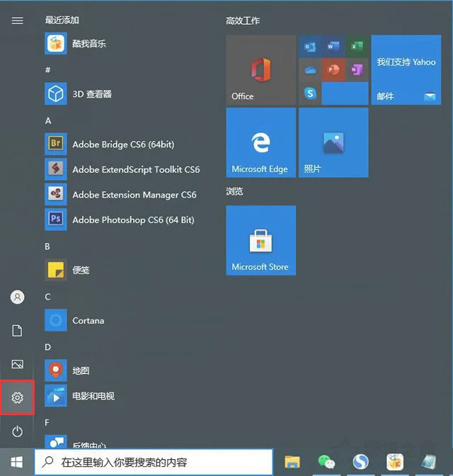The image size is (453, 476).
Task: Click the 浏览 tile group title
Action: click(234, 191)
